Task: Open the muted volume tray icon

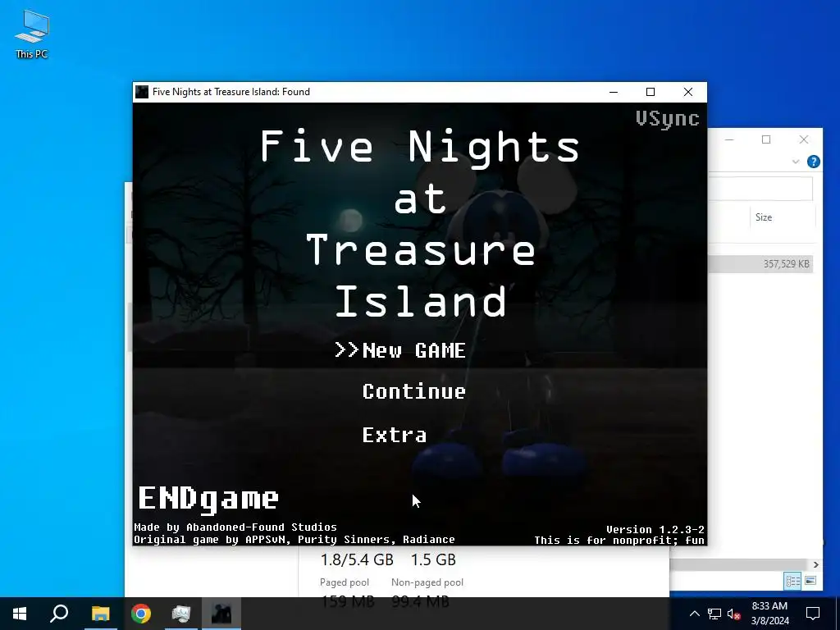Action: point(734,614)
